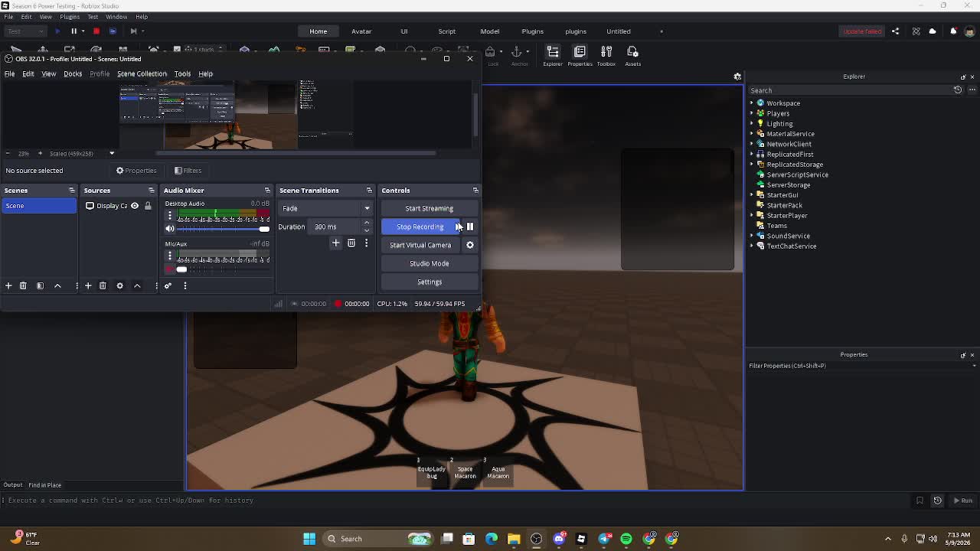Remove the selected OBS scene

[23, 285]
